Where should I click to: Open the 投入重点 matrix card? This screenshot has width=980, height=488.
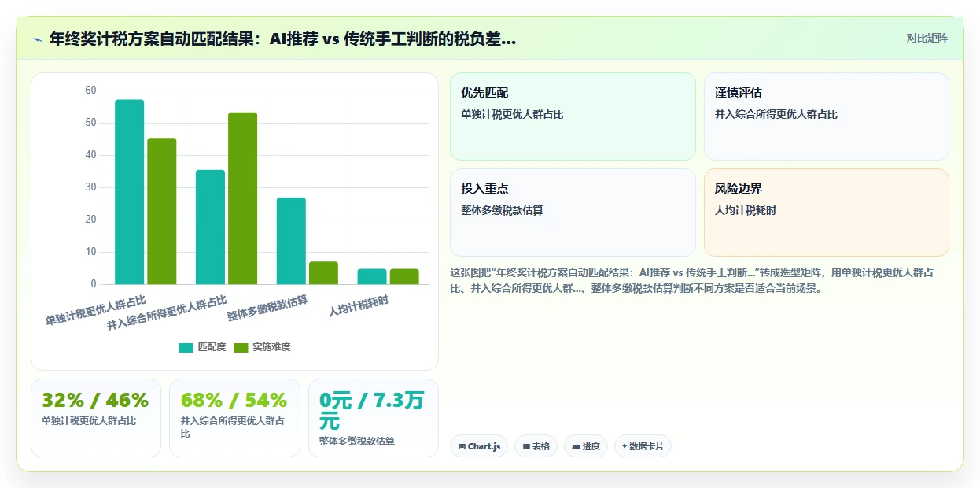click(573, 213)
